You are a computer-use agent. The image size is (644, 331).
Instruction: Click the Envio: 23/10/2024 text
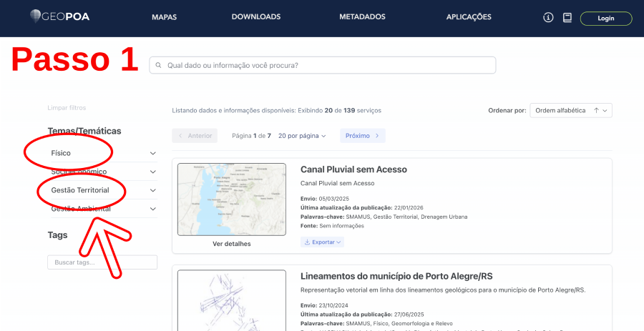click(x=325, y=305)
